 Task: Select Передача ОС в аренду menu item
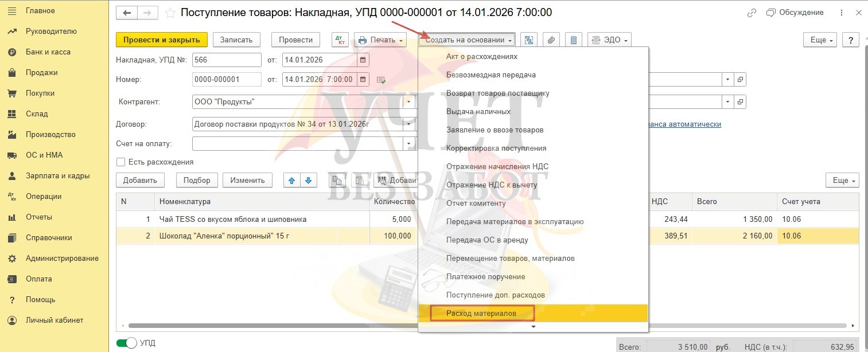point(534,240)
